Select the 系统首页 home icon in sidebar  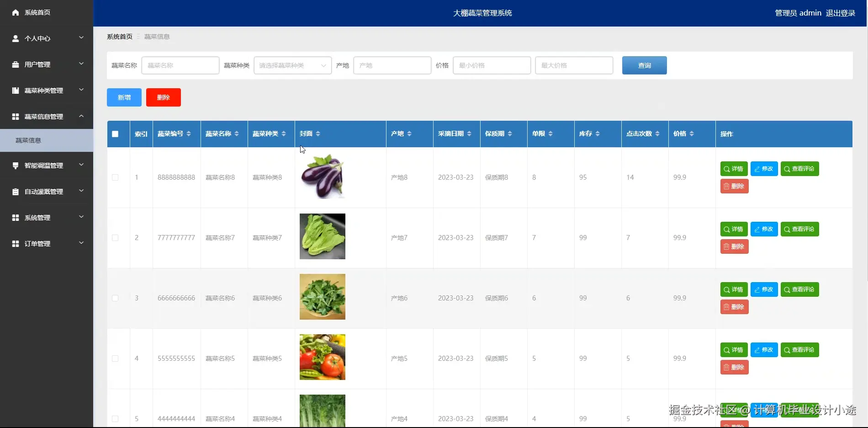tap(15, 12)
